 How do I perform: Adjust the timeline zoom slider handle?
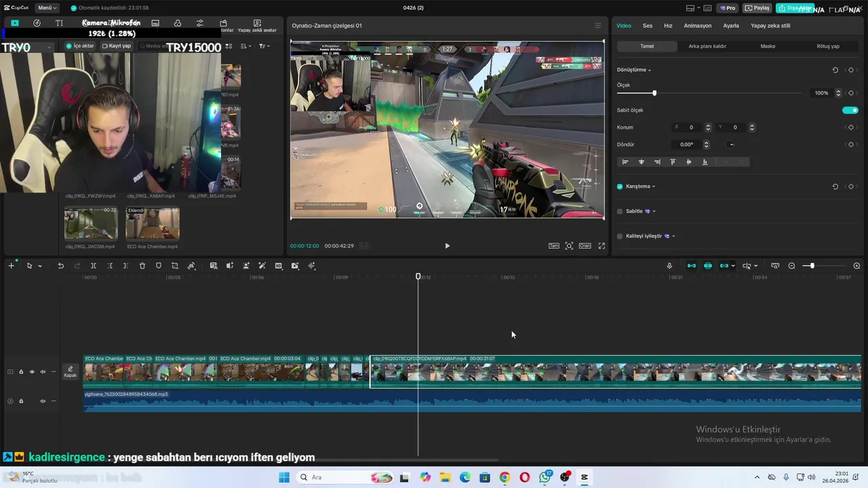pos(812,266)
